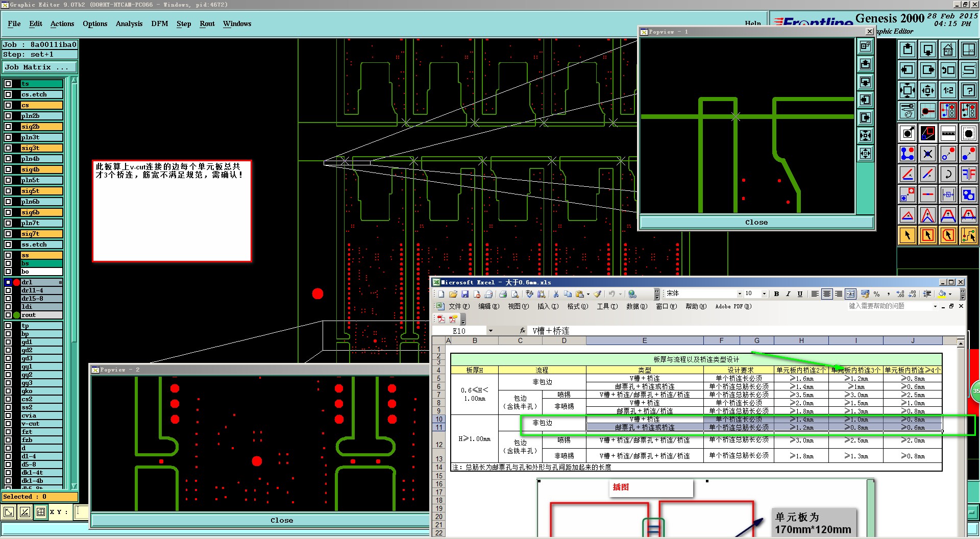Open the DFM menu

(x=159, y=24)
